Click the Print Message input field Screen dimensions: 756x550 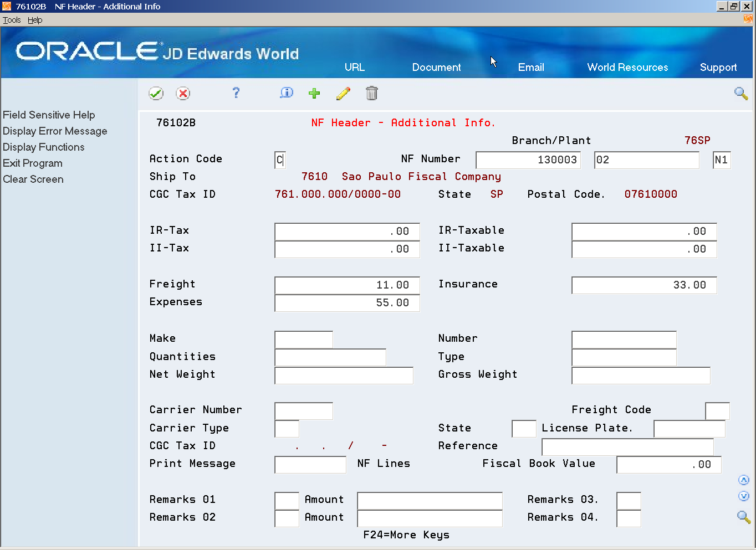310,465
